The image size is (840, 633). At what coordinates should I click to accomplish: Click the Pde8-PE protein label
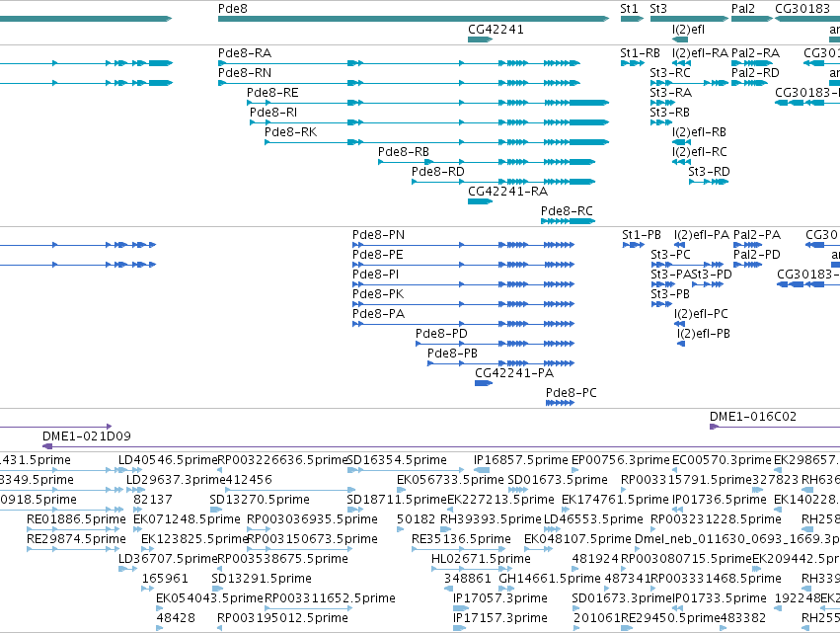(377, 255)
